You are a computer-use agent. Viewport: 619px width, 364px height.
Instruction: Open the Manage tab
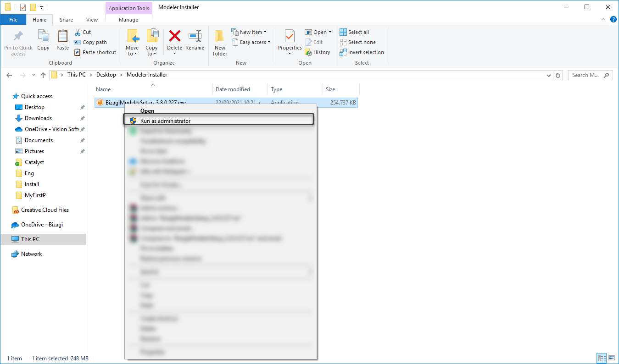(128, 20)
